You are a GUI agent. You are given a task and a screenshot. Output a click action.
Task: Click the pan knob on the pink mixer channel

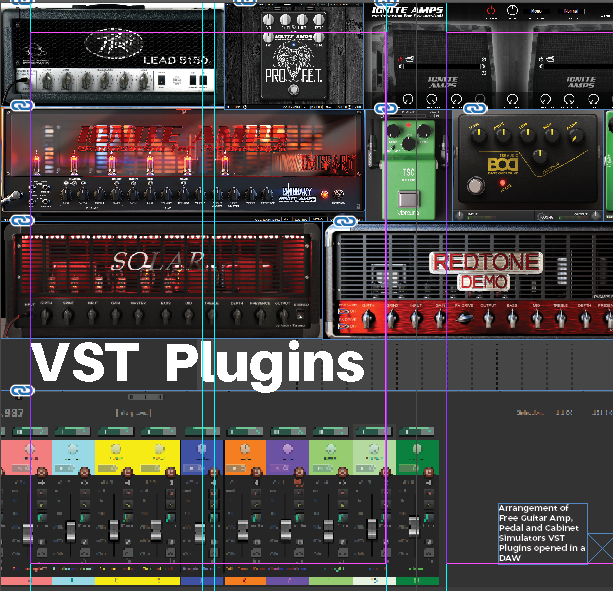(x=30, y=449)
